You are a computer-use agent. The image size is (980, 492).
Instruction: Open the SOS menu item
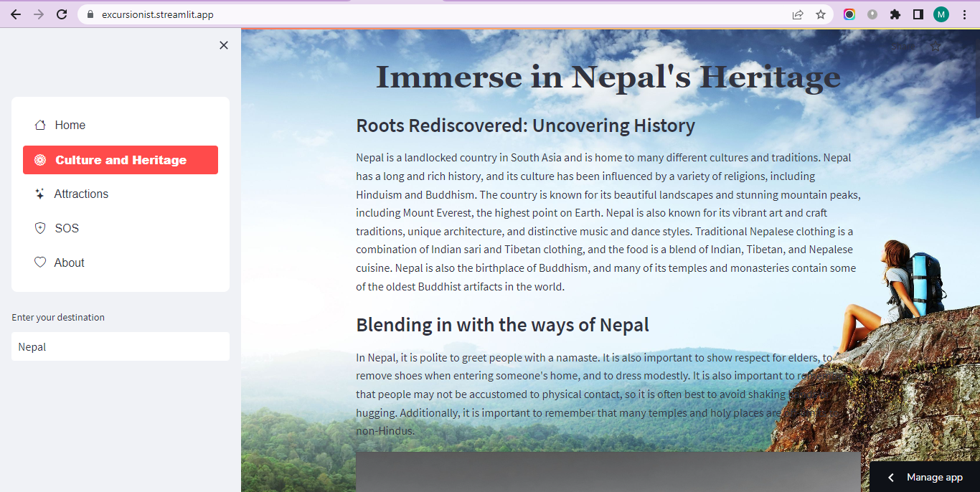121,228
